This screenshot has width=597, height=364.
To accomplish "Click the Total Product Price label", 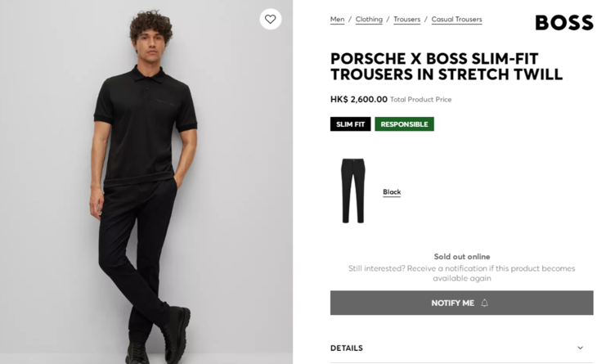I will pos(420,100).
